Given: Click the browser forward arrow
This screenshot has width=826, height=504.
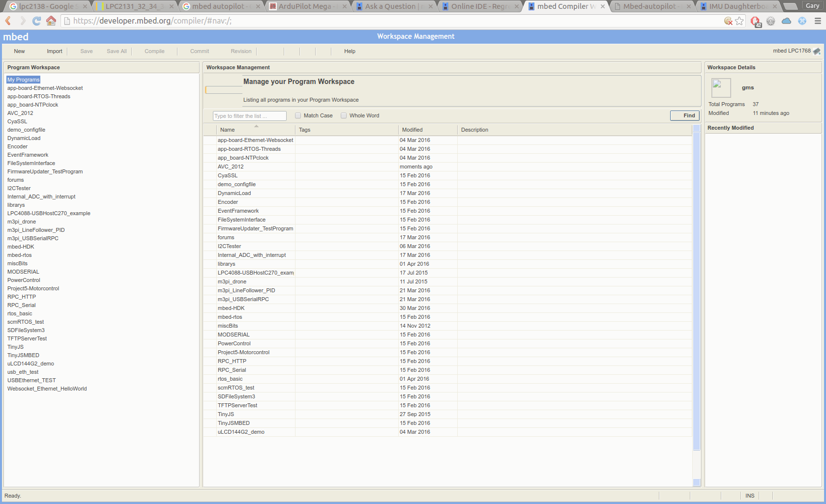Looking at the screenshot, I should tap(23, 21).
